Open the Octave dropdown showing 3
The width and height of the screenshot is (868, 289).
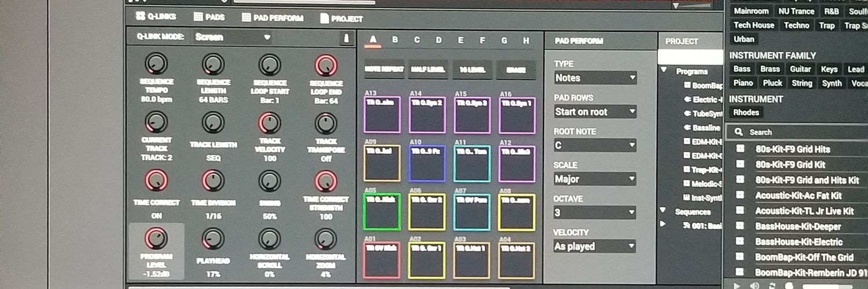coord(595,213)
